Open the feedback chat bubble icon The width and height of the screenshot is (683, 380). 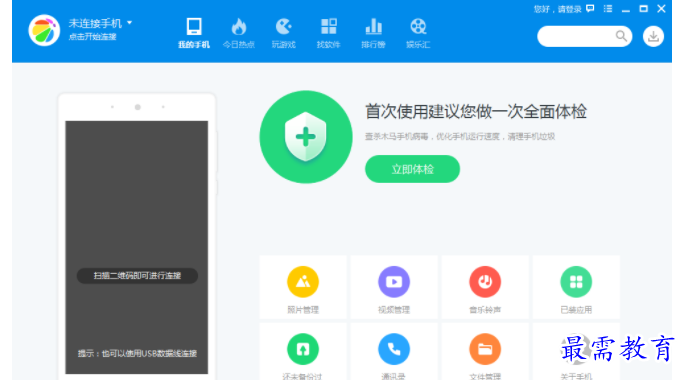click(590, 8)
